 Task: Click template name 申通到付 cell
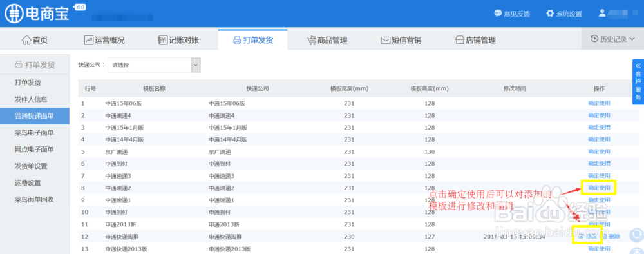click(116, 213)
